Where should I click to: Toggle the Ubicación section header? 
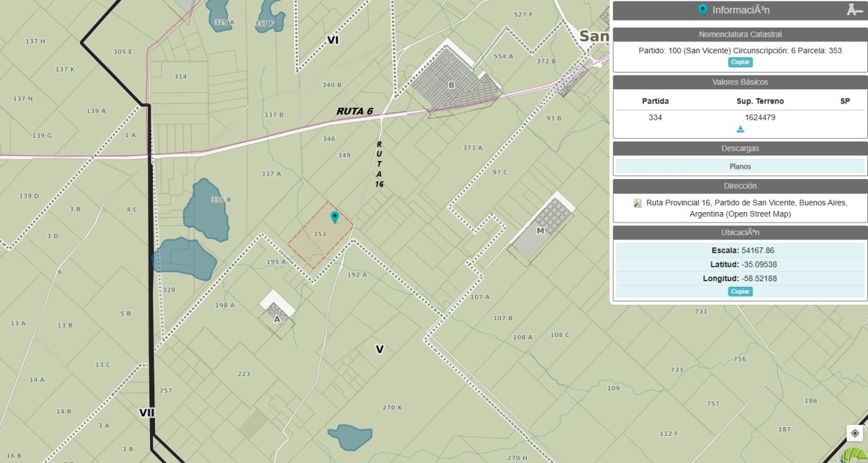[x=740, y=232]
